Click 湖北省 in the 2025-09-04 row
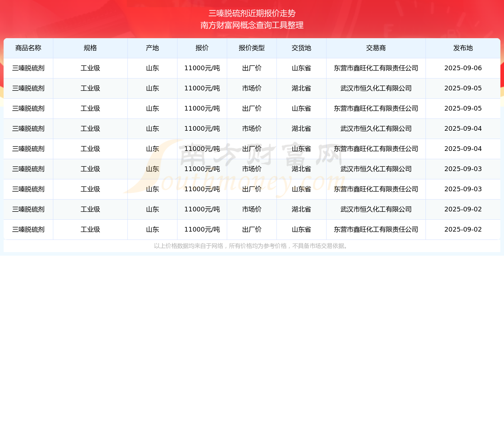This screenshot has height=434, width=504. pyautogui.click(x=302, y=129)
